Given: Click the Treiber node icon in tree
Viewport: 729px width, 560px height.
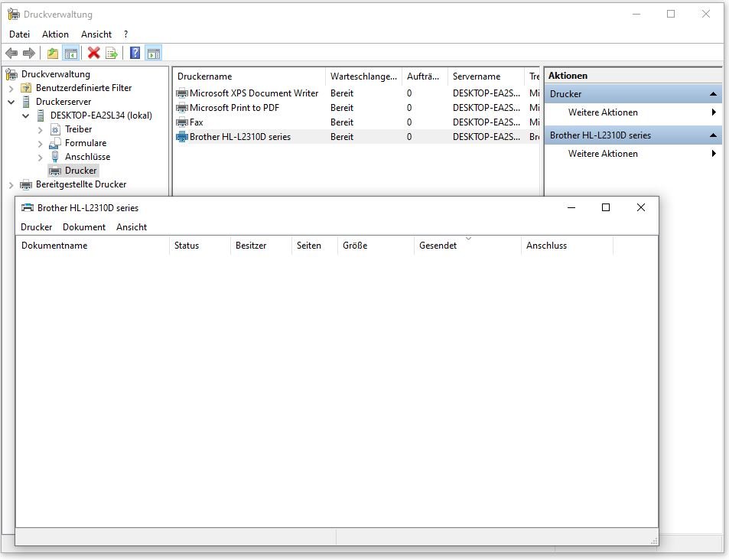Looking at the screenshot, I should point(55,129).
